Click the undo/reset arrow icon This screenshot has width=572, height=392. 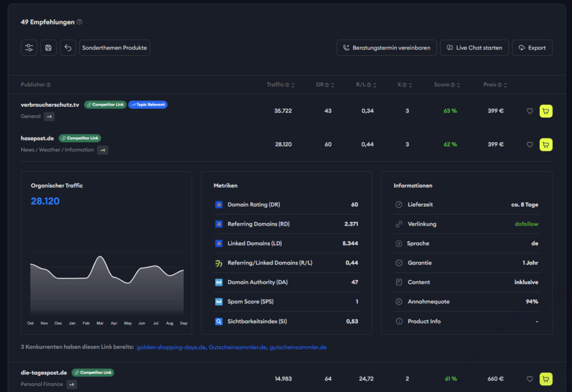point(68,48)
